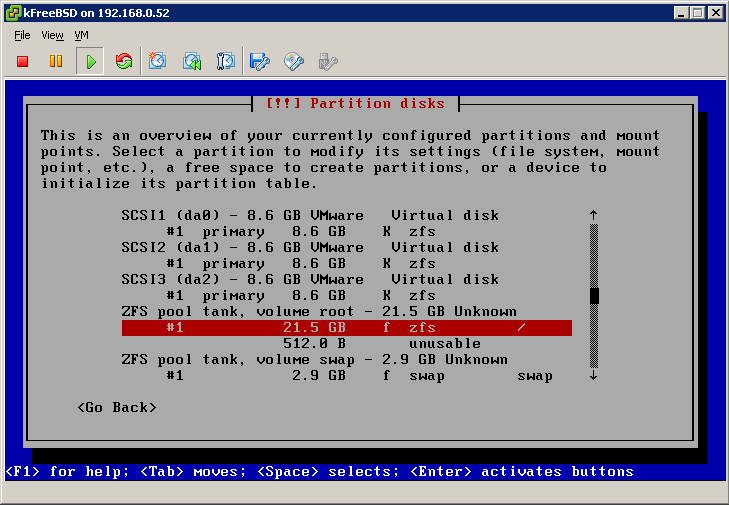Select the highlighted 21.5 GB zfs partition
729x505 pixels.
347,328
